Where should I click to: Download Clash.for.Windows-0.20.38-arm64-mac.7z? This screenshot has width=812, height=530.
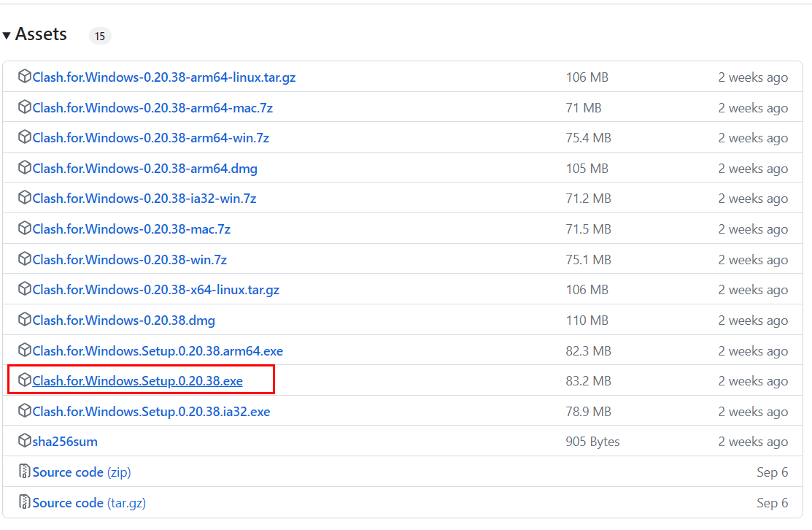[152, 108]
